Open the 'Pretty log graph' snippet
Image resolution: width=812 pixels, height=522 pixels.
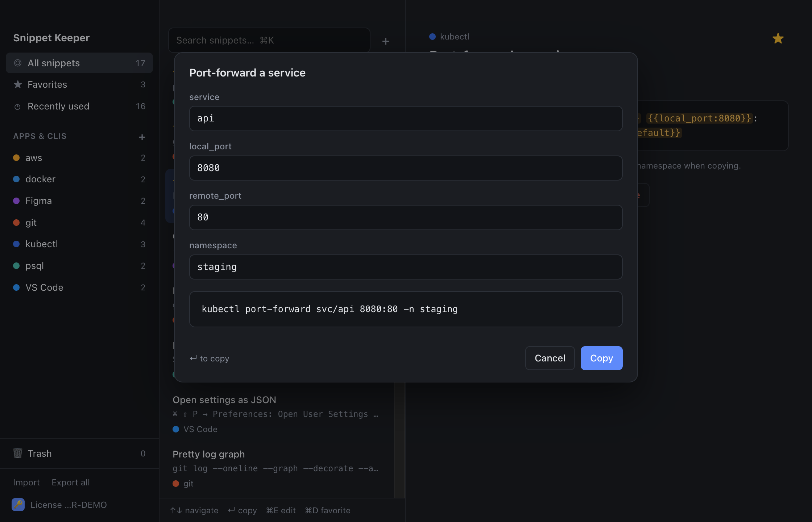click(277, 468)
